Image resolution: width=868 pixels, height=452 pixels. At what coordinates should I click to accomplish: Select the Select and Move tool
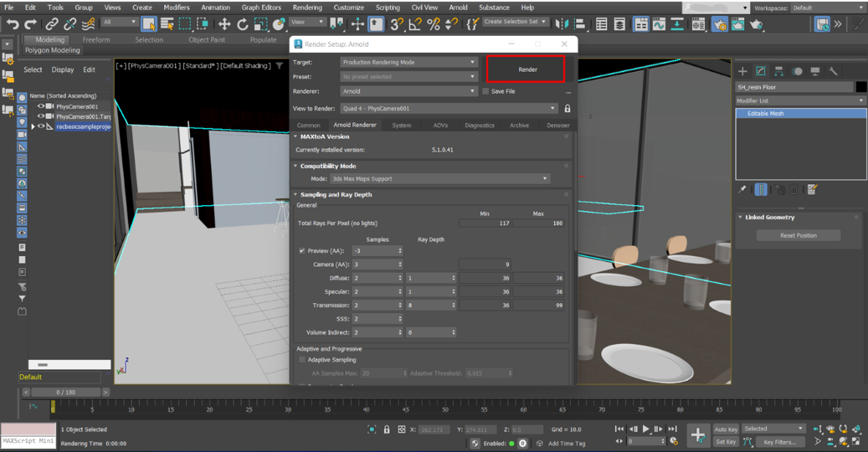pyautogui.click(x=225, y=24)
